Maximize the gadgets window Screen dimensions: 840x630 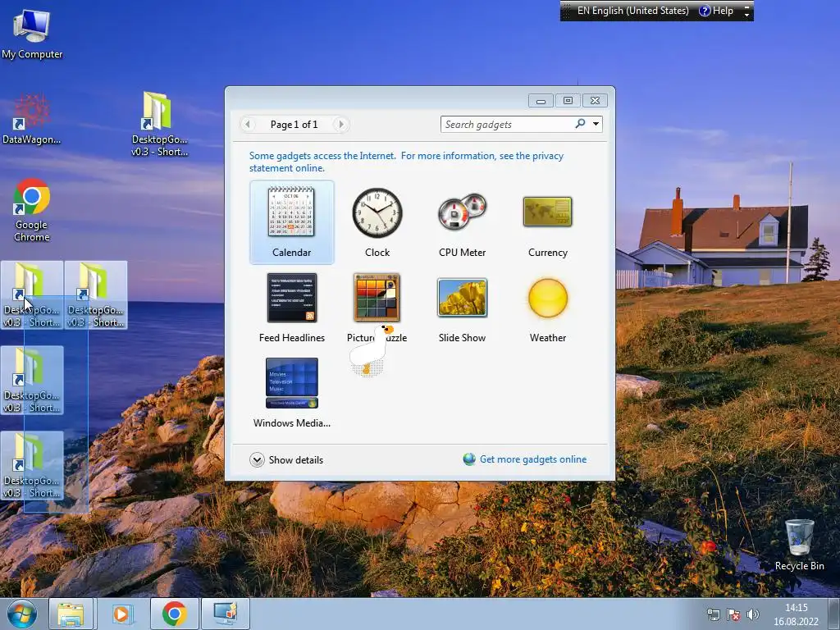coord(568,101)
